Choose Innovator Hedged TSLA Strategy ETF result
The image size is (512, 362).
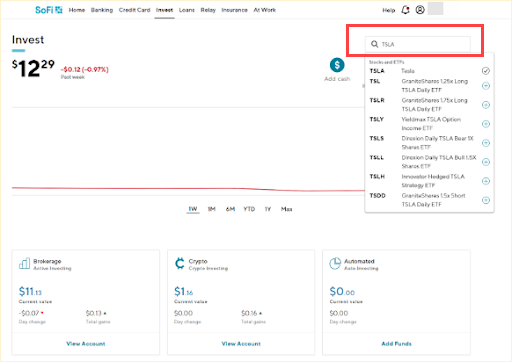tap(429, 181)
